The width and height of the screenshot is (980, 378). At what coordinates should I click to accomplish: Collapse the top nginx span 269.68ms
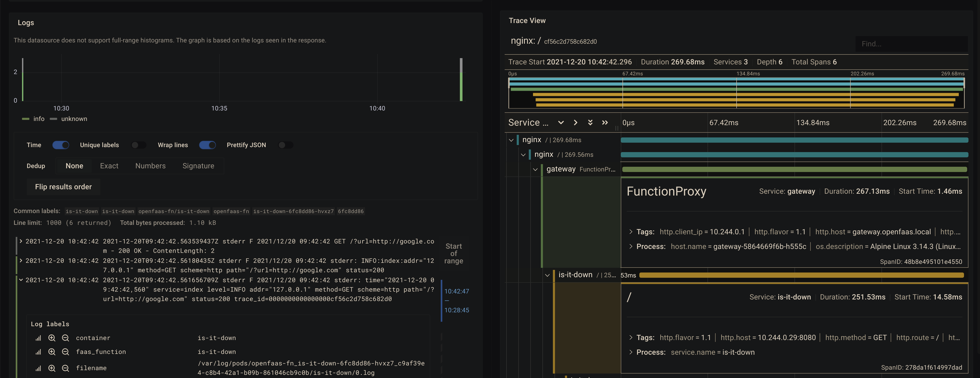pos(511,140)
